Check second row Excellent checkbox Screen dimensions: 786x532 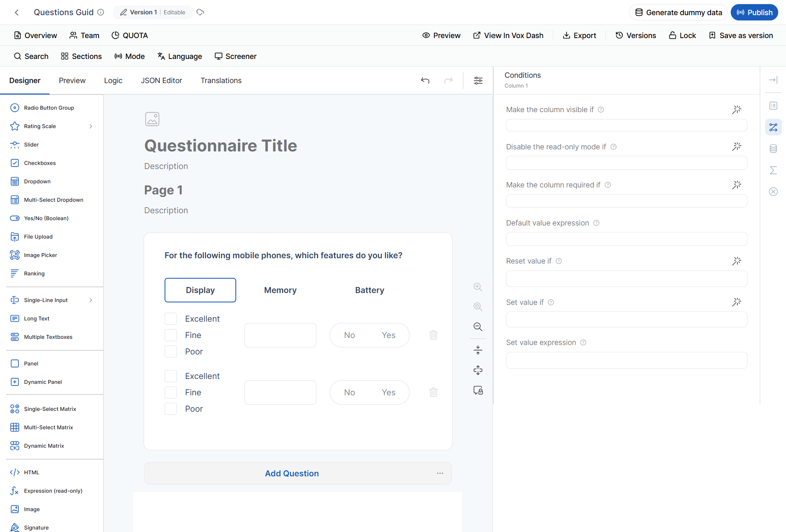tap(171, 376)
